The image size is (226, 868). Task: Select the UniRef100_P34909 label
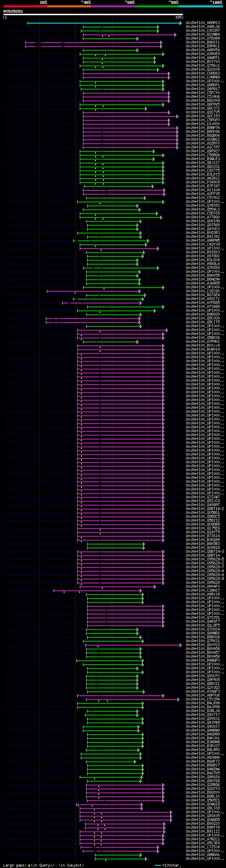[x=203, y=182]
